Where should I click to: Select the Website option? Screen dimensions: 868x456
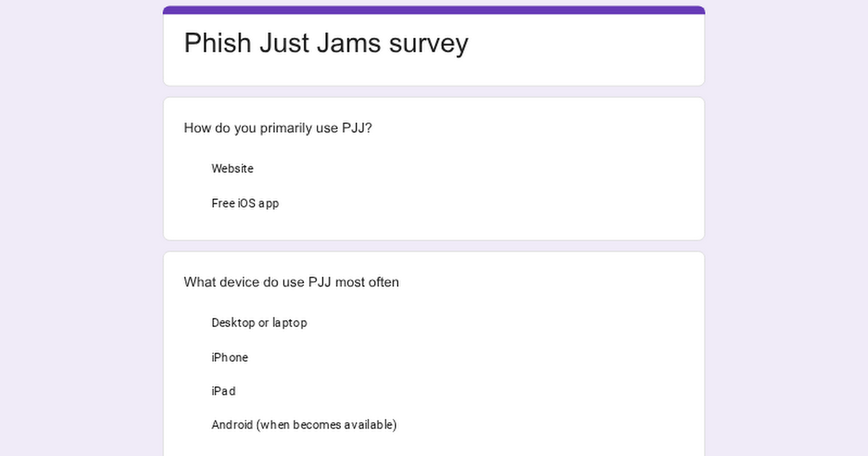point(232,169)
